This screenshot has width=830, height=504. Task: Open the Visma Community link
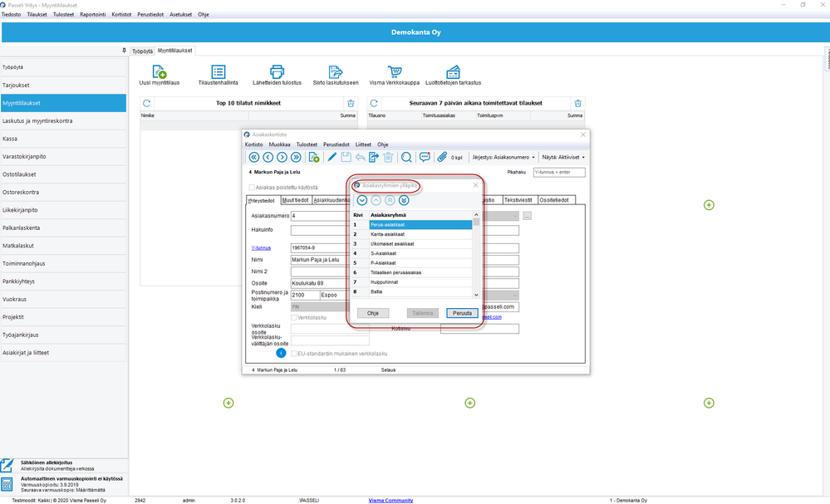390,501
